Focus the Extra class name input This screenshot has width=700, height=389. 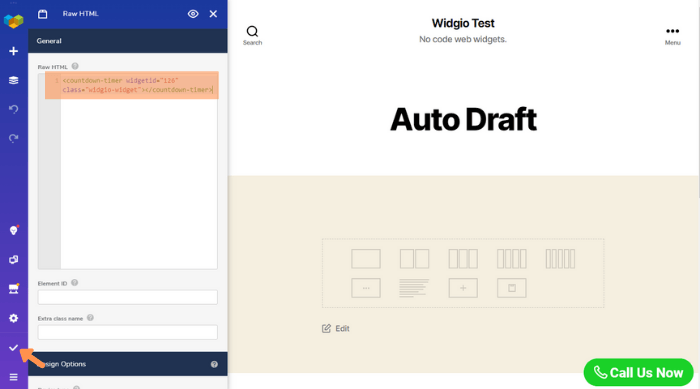(x=128, y=332)
